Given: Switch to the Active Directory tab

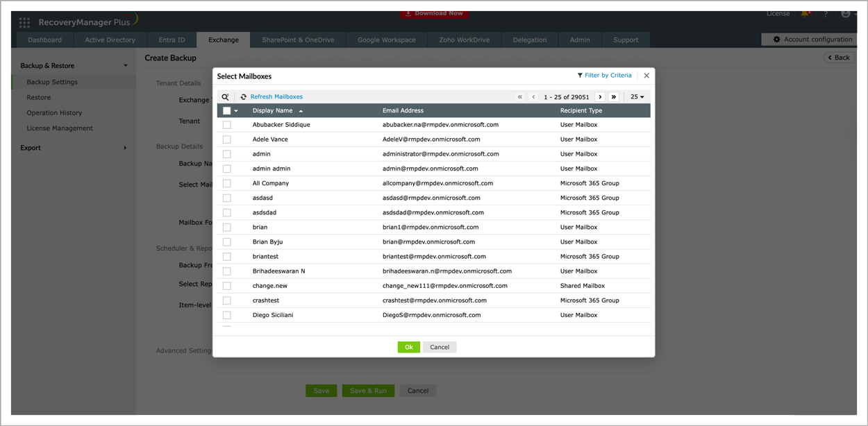Looking at the screenshot, I should [110, 40].
